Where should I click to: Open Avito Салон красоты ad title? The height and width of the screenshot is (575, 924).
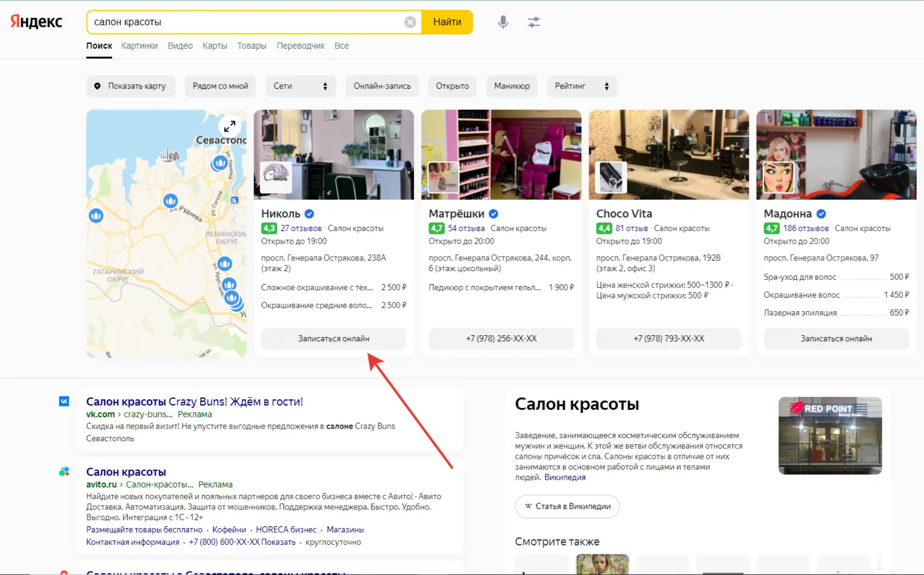[x=126, y=472]
